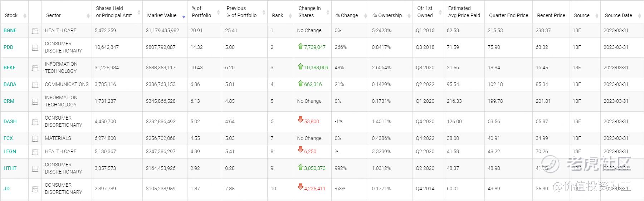Open the grid icon beside FCX

point(35,139)
